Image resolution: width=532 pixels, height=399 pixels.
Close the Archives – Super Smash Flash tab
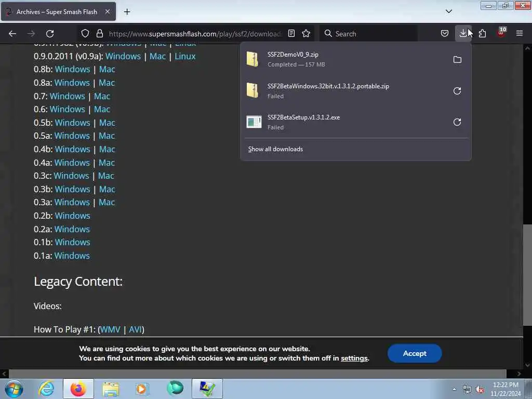(107, 11)
